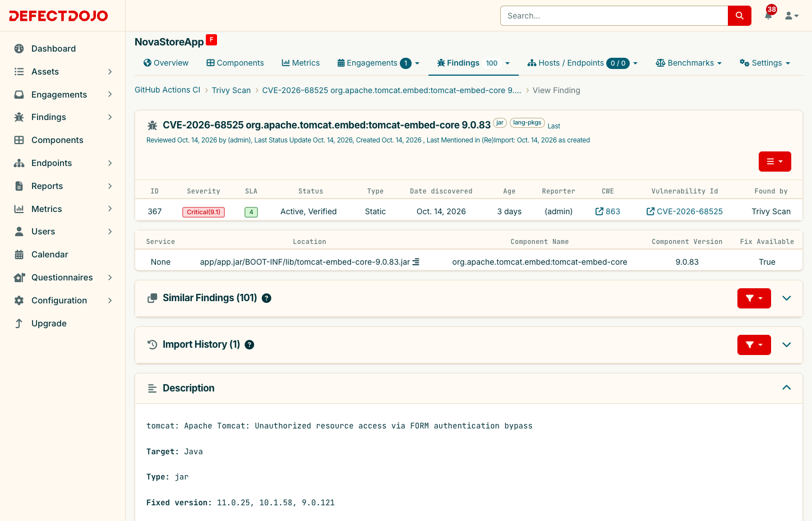Switch to the Metrics product tab
The height and width of the screenshot is (521, 812).
point(301,63)
